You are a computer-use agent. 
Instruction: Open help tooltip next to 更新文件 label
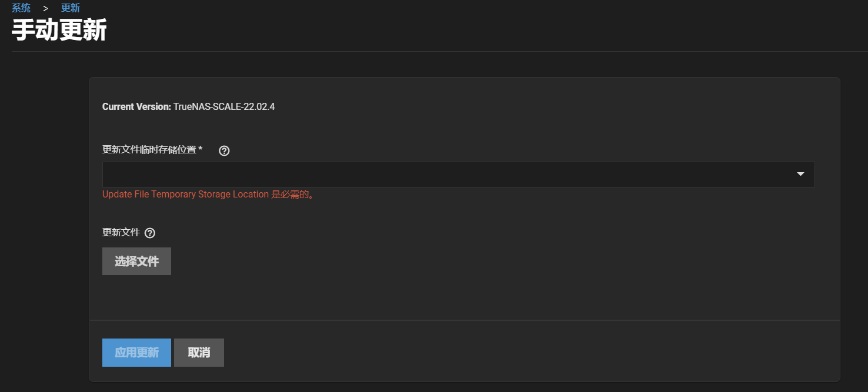point(150,233)
